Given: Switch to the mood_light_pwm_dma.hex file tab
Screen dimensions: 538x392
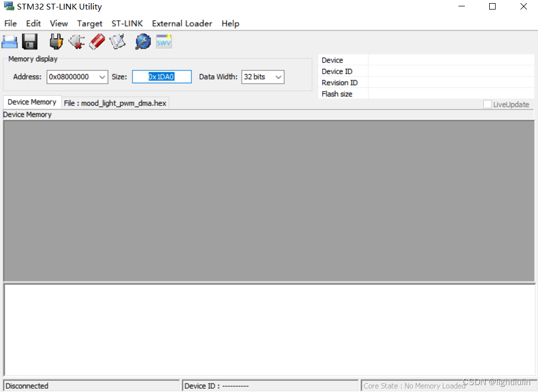Looking at the screenshot, I should click(x=115, y=103).
